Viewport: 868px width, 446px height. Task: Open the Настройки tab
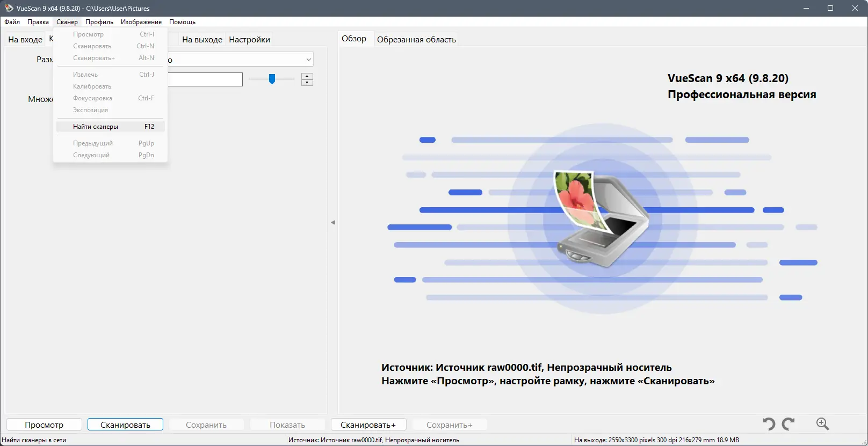pyautogui.click(x=249, y=39)
